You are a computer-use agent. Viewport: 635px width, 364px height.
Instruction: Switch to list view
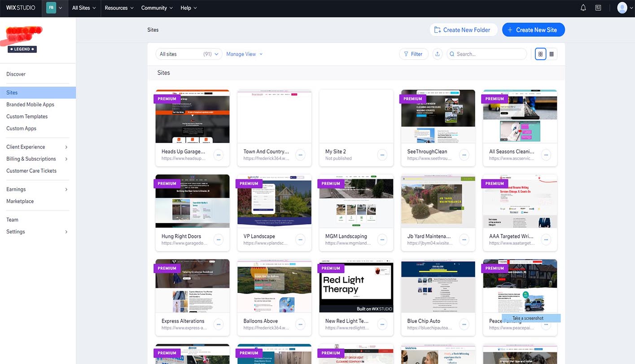[552, 54]
